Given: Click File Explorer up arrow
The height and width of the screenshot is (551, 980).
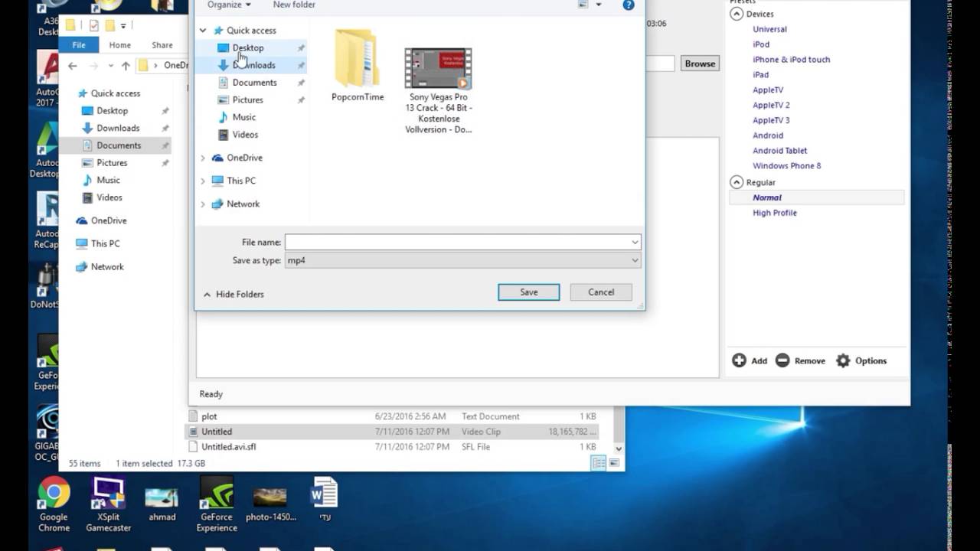Looking at the screenshot, I should [126, 66].
